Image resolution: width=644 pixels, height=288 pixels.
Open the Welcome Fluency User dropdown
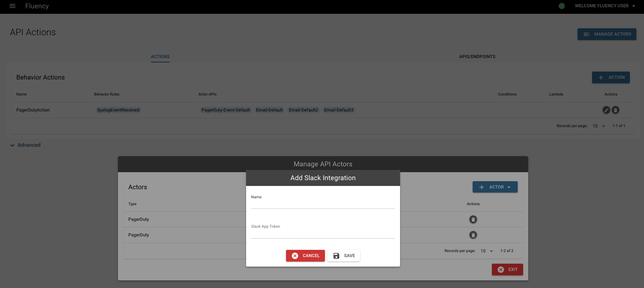pos(605,6)
